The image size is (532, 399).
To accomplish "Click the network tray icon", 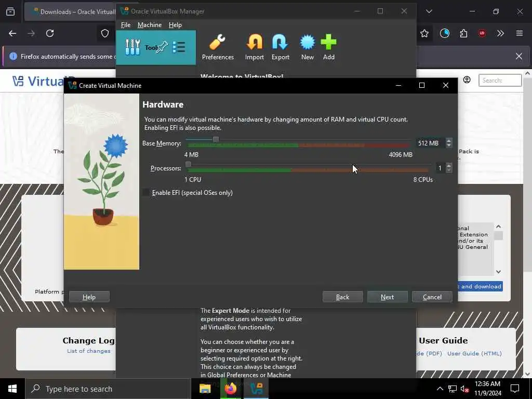I will [453, 389].
